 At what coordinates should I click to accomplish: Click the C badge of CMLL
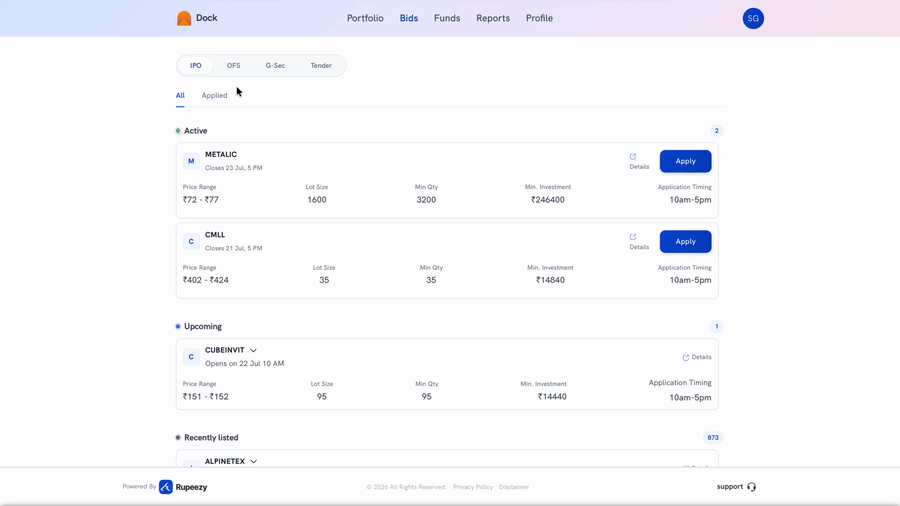point(191,242)
